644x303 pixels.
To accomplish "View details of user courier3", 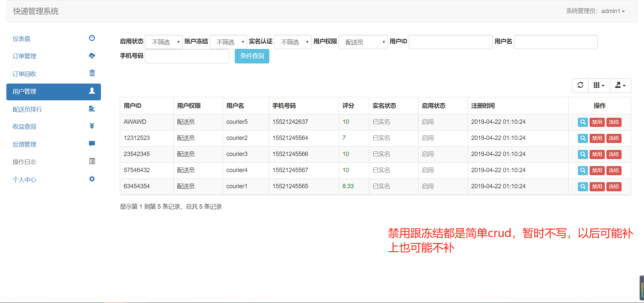I will click(583, 154).
